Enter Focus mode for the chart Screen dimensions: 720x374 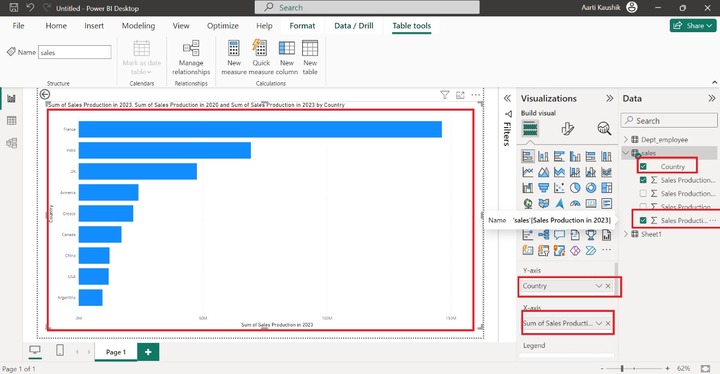click(460, 95)
